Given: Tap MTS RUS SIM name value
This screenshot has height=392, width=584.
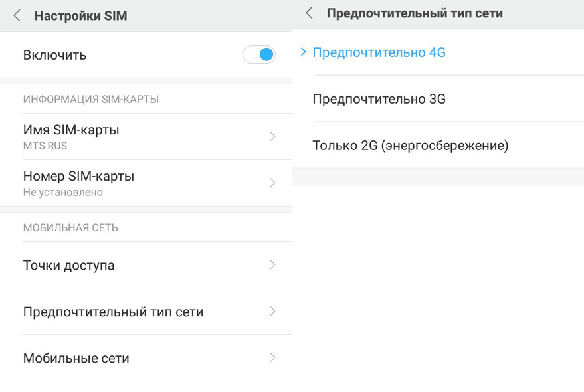Looking at the screenshot, I should click(45, 146).
